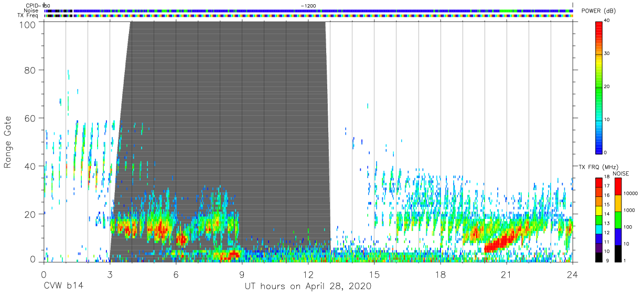
Task: Click the 'Range Gate' y-axis title
Action: click(x=8, y=142)
